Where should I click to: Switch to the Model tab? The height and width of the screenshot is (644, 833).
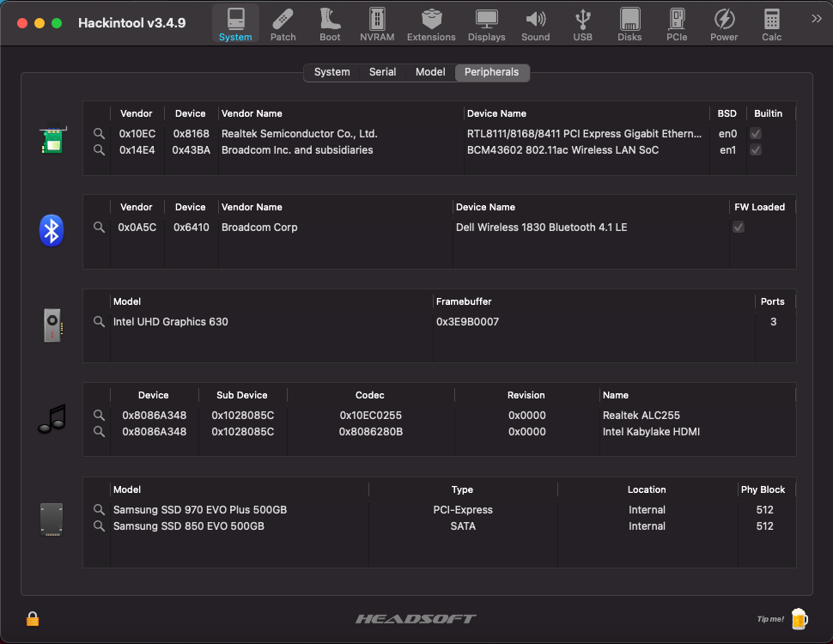click(x=430, y=72)
